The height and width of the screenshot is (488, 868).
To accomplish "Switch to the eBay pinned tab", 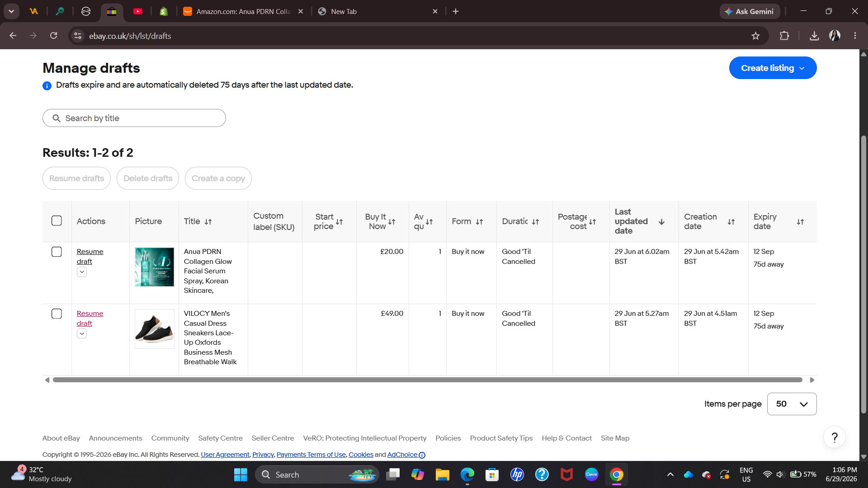I will pos(112,11).
